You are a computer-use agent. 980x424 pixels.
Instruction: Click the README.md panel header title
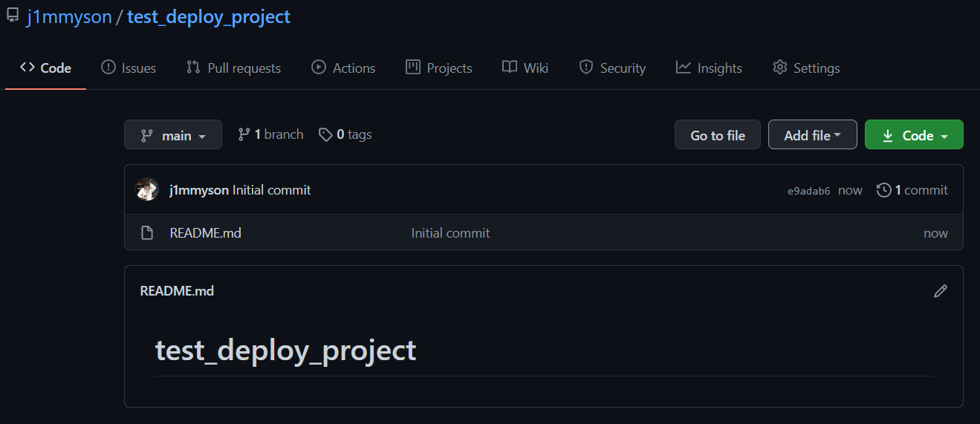[x=177, y=291]
